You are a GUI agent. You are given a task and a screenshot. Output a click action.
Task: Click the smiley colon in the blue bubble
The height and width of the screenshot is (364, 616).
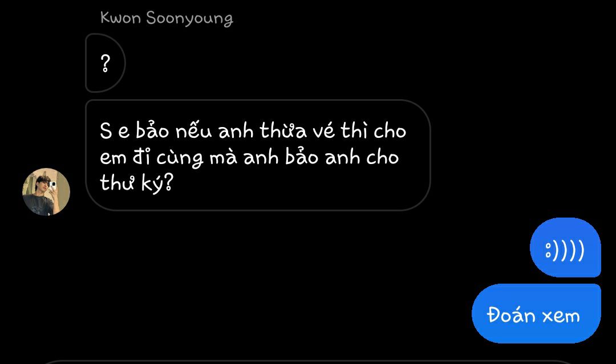(x=549, y=250)
